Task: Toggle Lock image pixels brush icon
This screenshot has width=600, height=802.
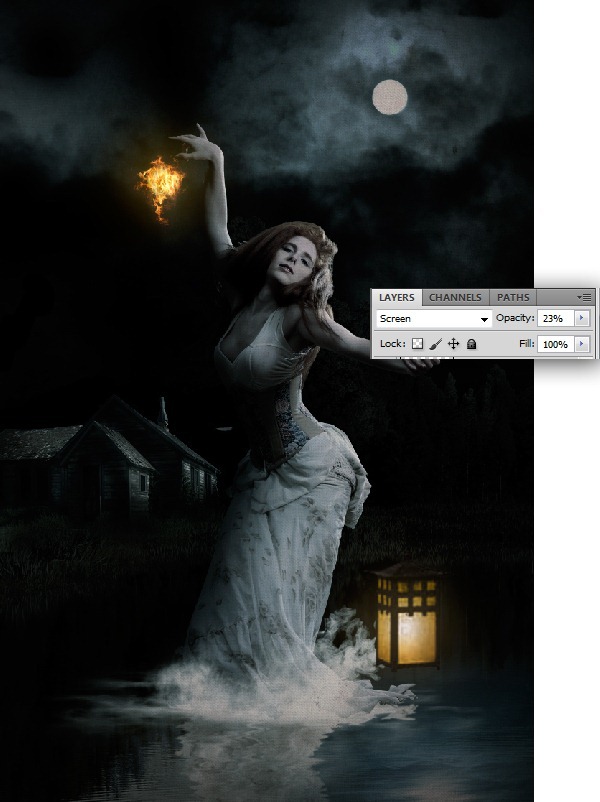Action: [435, 344]
